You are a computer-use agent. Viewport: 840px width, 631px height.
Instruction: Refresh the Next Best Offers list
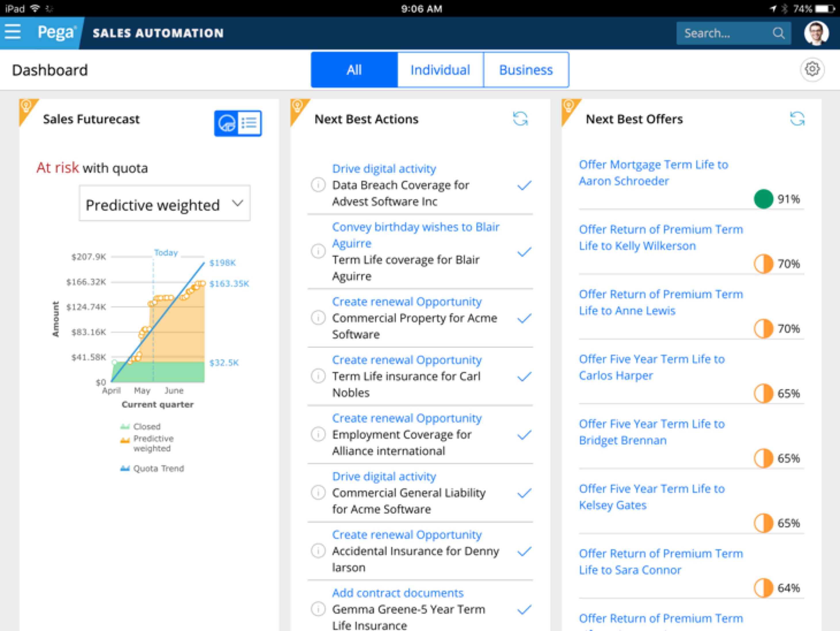pyautogui.click(x=797, y=119)
